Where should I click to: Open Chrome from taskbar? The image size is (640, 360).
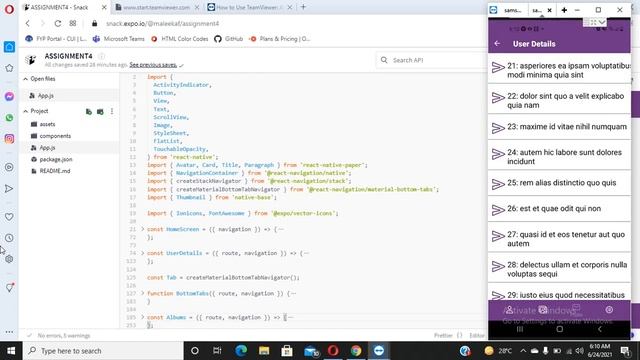pyautogui.click(x=356, y=351)
